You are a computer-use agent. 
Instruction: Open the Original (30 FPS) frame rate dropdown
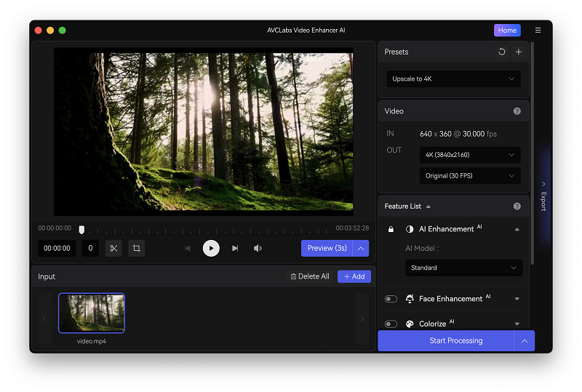click(470, 176)
